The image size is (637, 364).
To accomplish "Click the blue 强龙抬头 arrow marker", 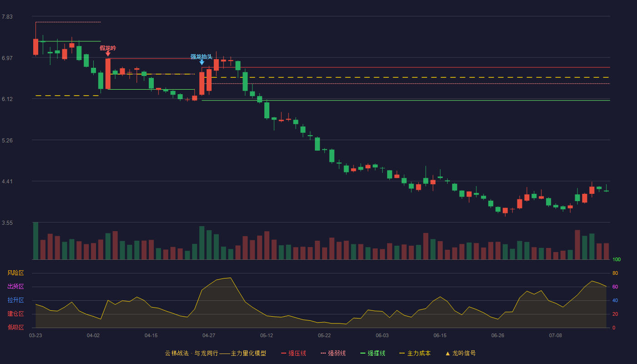I will 202,62.
